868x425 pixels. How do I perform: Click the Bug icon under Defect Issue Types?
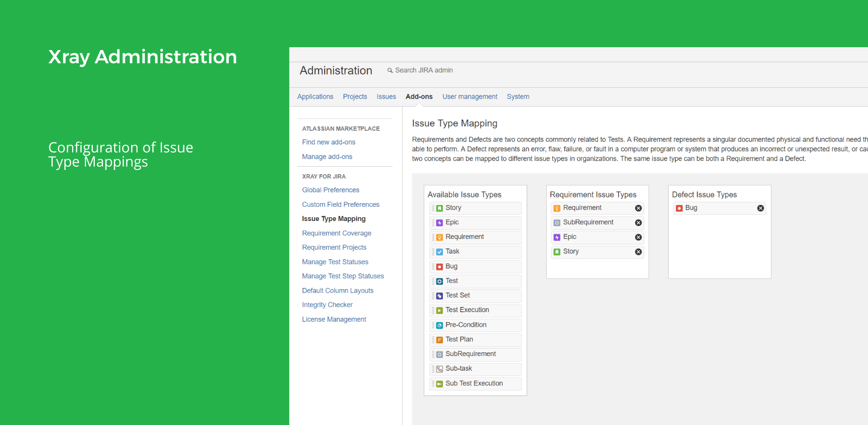679,208
